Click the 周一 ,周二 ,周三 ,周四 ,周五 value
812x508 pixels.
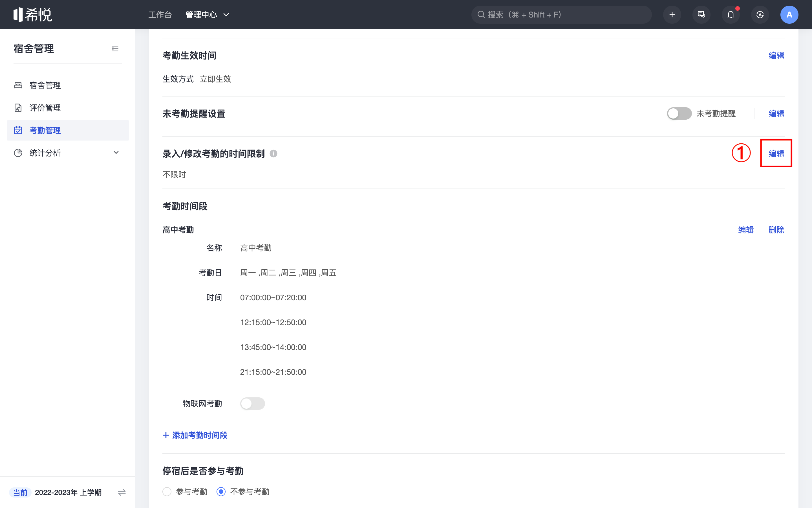(288, 272)
